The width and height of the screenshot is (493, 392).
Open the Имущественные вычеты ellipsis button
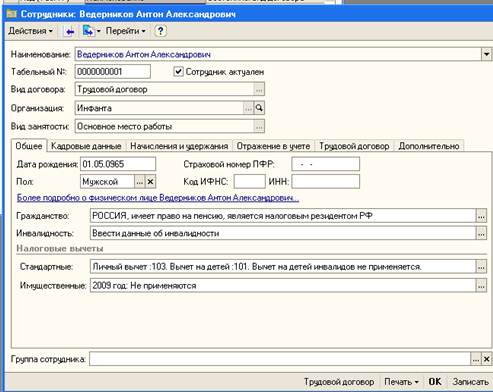[x=481, y=286]
